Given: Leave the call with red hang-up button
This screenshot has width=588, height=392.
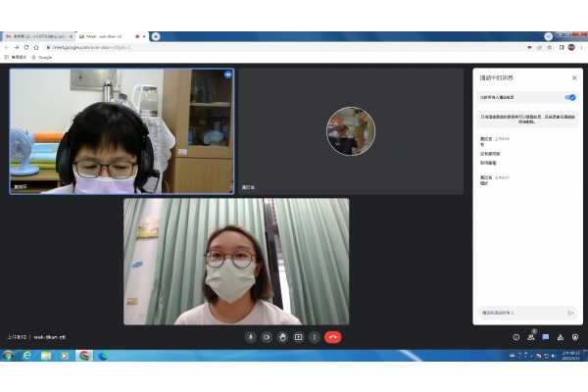Looking at the screenshot, I should (x=332, y=337).
